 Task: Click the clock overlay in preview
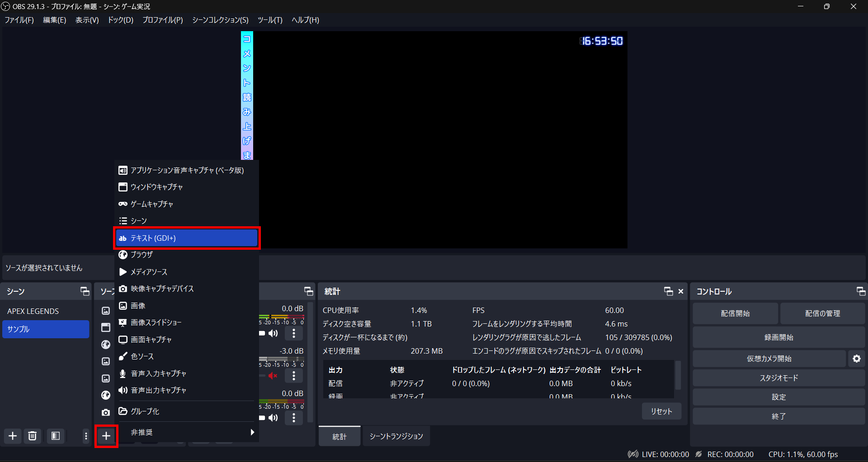pyautogui.click(x=601, y=41)
